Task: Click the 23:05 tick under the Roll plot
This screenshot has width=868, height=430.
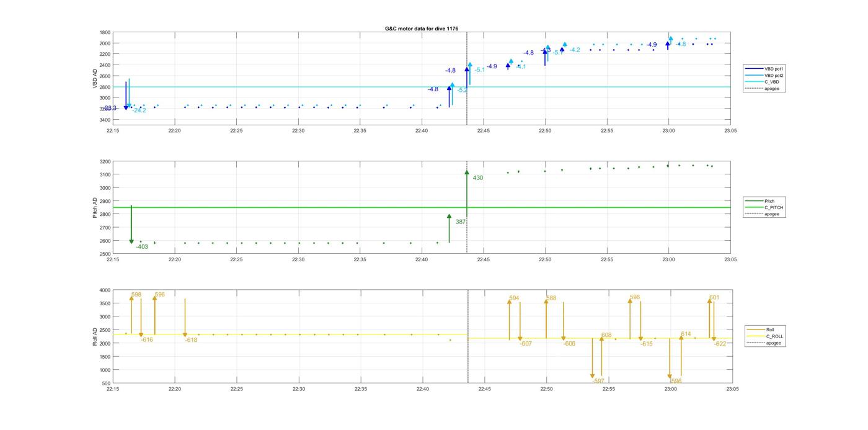Action: (732, 390)
